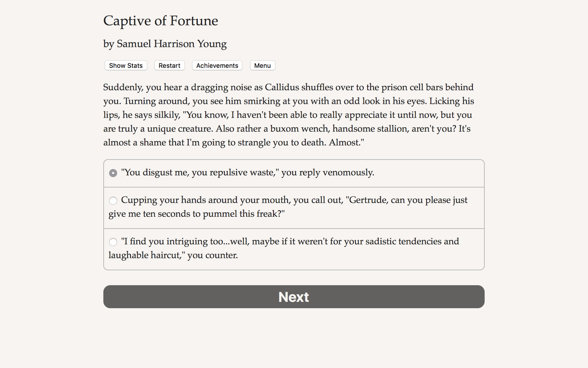Image resolution: width=588 pixels, height=368 pixels.
Task: View the Achievements list
Action: click(x=217, y=65)
